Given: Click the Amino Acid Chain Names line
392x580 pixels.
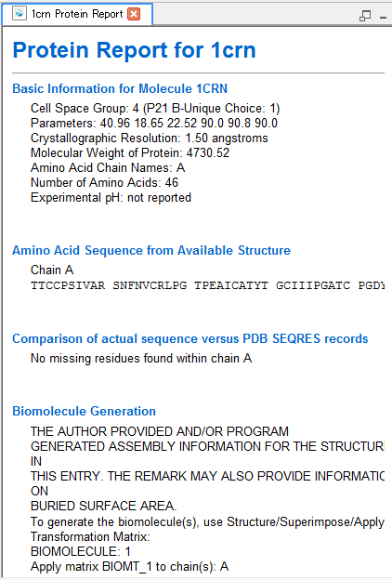Looking at the screenshot, I should 108,168.
